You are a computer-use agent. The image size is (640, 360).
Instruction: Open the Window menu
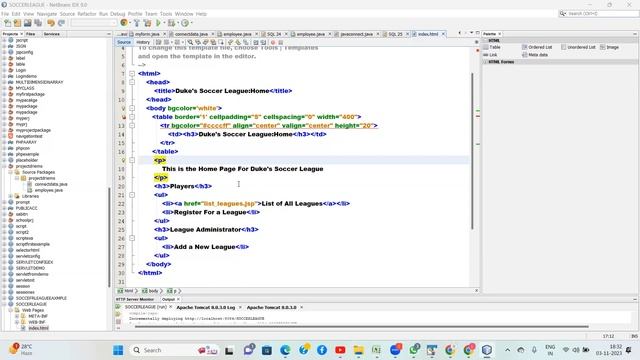coord(184,14)
